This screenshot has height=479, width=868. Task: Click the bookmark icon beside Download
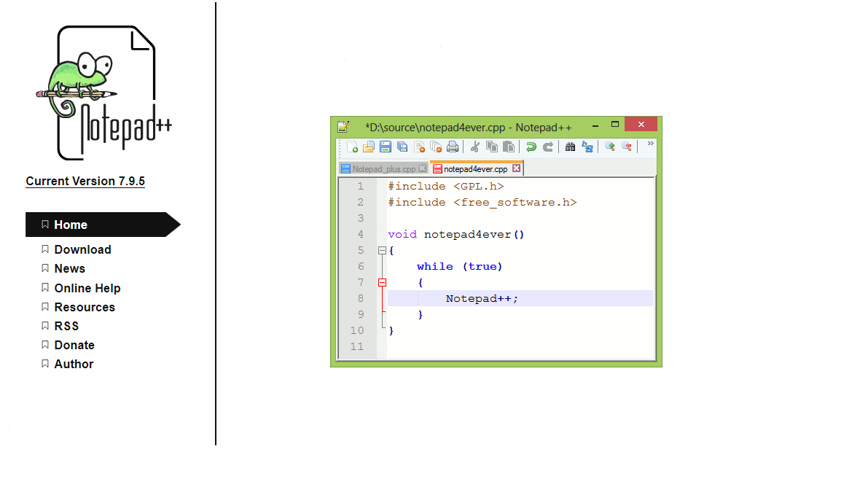point(45,249)
